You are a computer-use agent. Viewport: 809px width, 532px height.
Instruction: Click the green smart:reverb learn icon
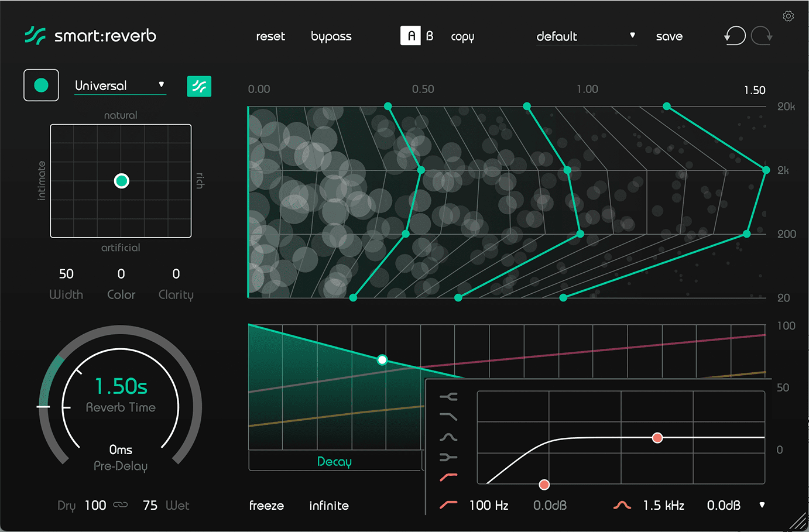click(199, 87)
